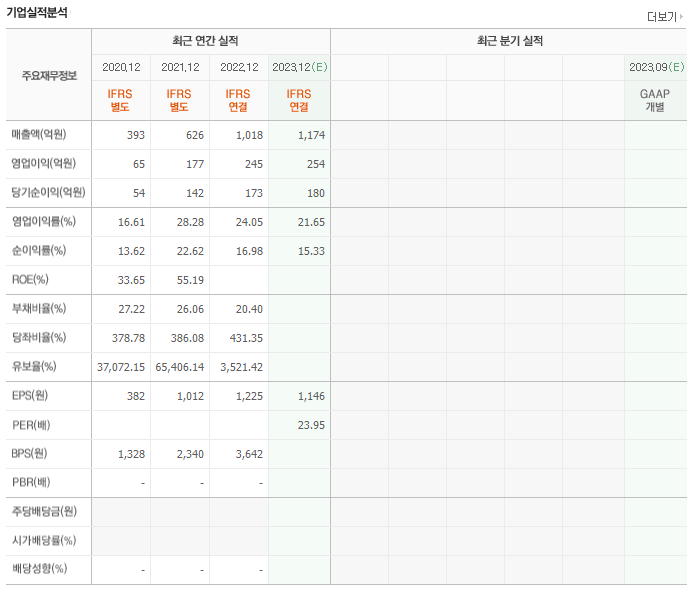Screen dimensions: 687x589
Task: Click the 1,018 revenue value
Action: pyautogui.click(x=249, y=135)
